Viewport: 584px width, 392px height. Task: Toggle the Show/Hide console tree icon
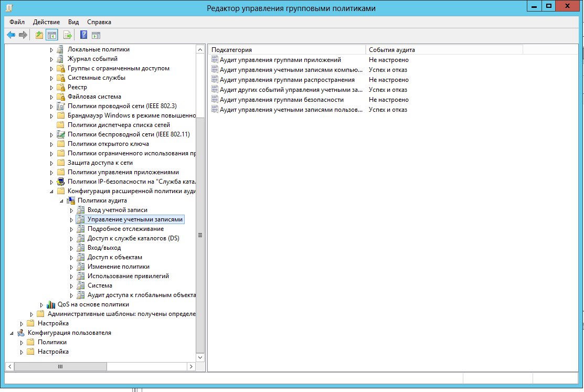[x=52, y=35]
